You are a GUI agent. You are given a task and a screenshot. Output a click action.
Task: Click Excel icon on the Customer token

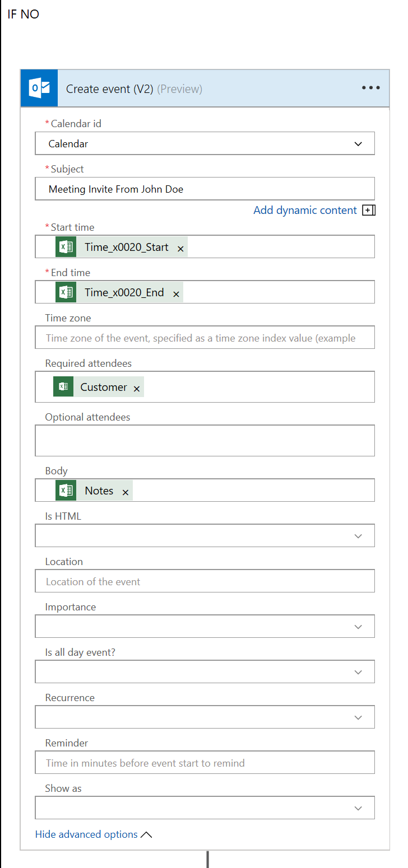(63, 386)
